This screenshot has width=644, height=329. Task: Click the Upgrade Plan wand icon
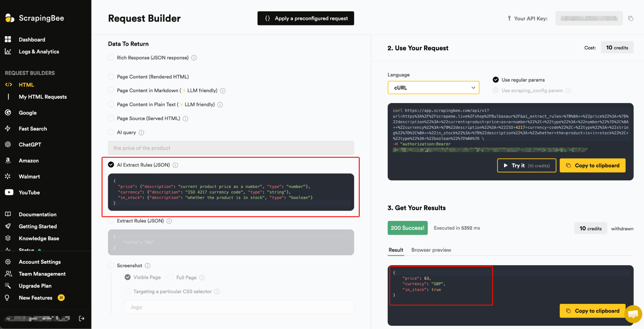pyautogui.click(x=8, y=286)
